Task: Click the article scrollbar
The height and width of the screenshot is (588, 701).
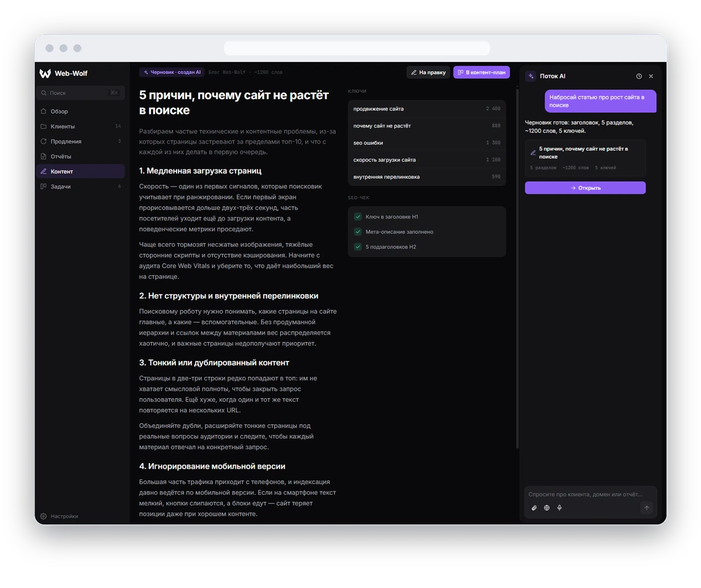Action: [x=518, y=268]
